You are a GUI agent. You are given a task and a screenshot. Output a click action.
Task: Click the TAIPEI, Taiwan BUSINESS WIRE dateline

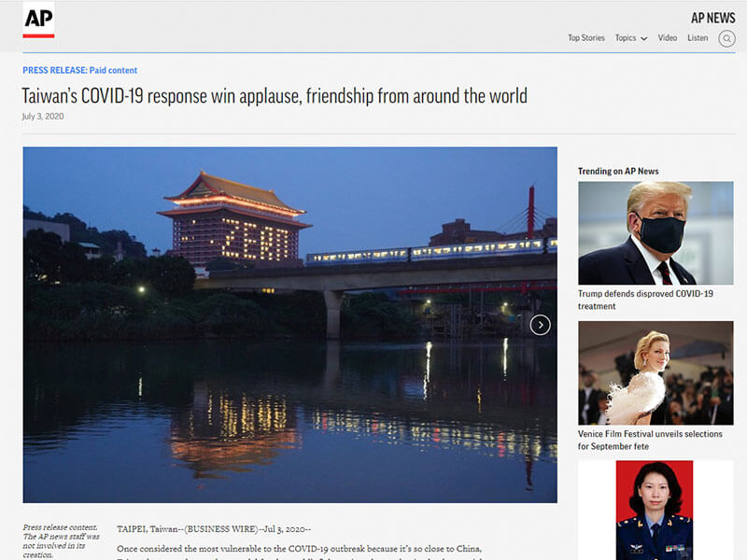tap(220, 529)
